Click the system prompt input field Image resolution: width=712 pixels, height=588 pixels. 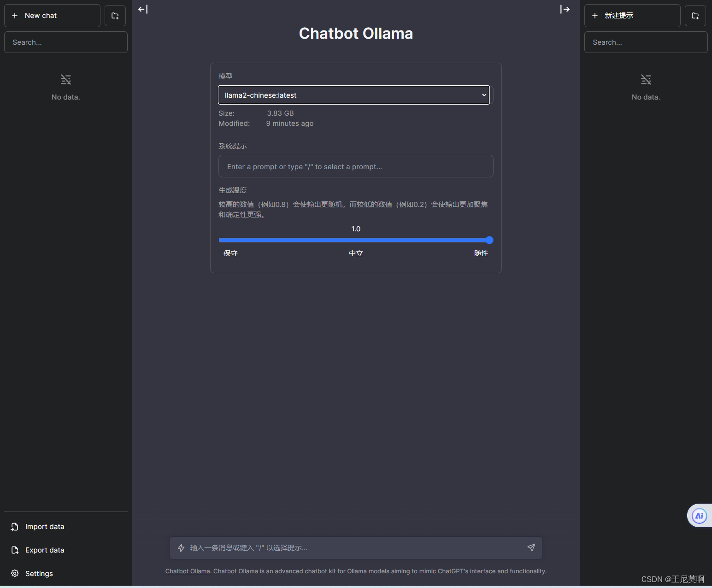coord(356,166)
